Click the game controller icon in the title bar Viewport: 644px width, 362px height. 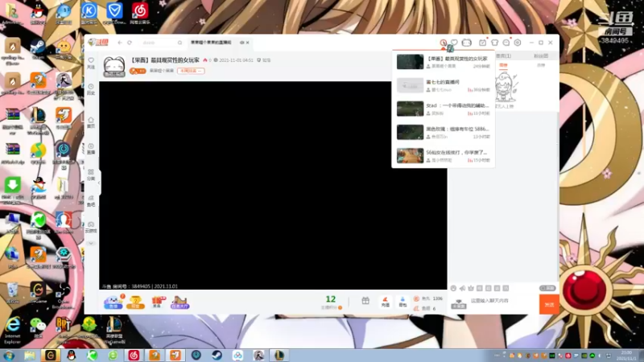pos(467,43)
